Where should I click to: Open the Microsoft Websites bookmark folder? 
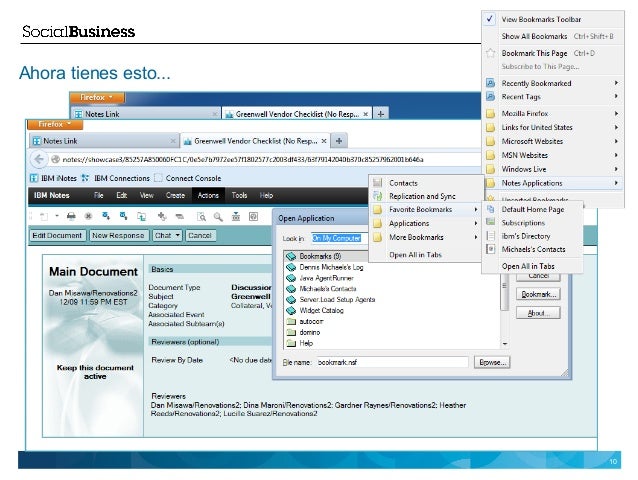point(553,141)
